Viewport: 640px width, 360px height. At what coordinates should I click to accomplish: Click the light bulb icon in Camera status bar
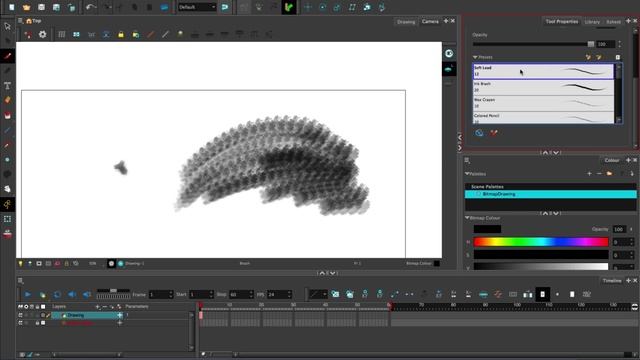[x=20, y=264]
